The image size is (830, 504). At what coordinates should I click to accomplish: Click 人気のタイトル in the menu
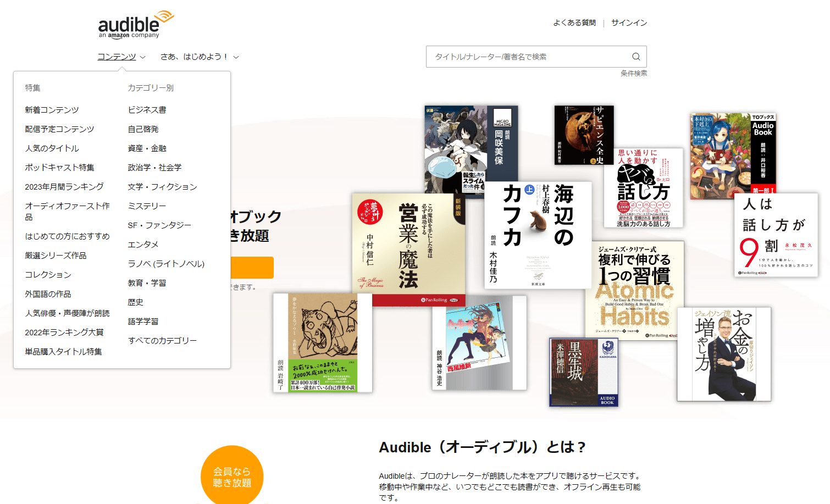tap(52, 148)
